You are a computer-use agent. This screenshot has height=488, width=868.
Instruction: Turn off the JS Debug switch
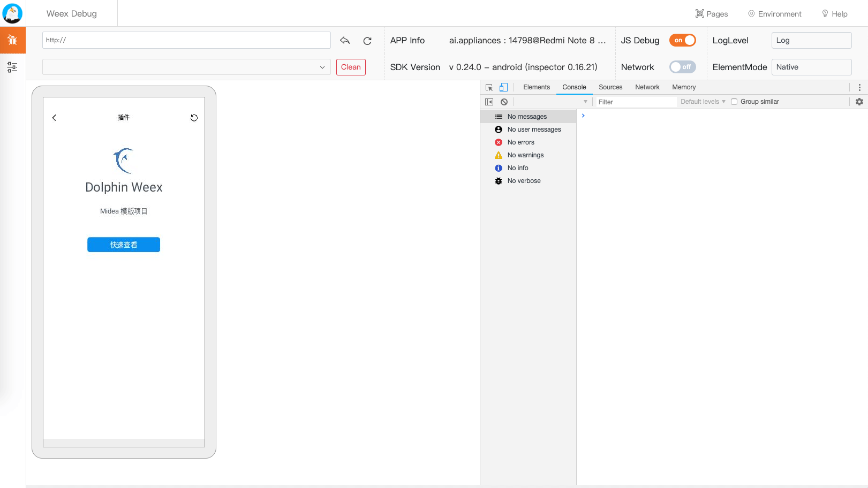coord(683,40)
